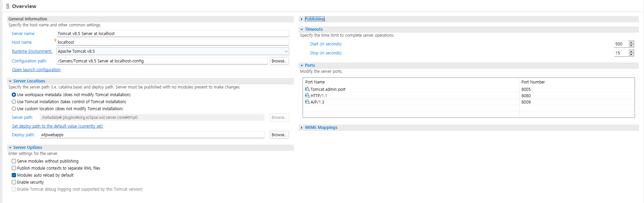Click in the Host name field
Viewport: 644px width, 203px height.
[x=173, y=42]
